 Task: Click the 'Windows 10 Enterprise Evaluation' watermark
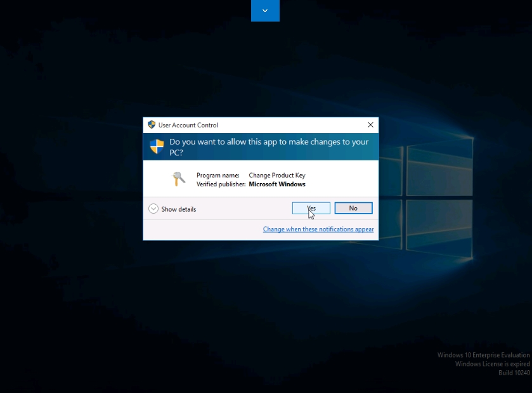483,355
